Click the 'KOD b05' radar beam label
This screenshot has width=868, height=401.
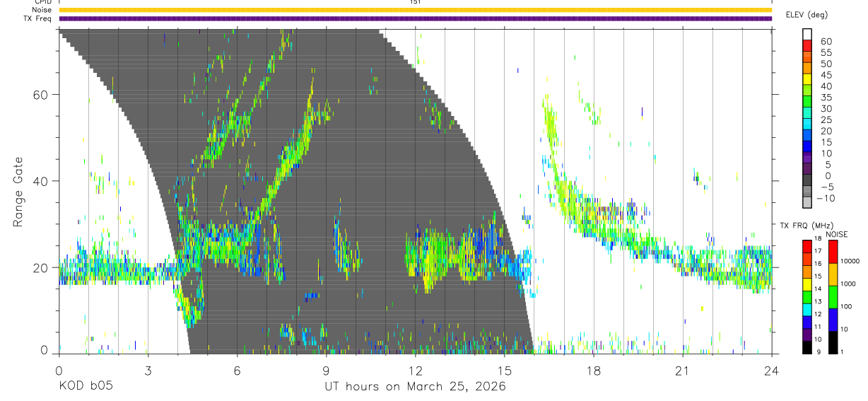[x=86, y=387]
